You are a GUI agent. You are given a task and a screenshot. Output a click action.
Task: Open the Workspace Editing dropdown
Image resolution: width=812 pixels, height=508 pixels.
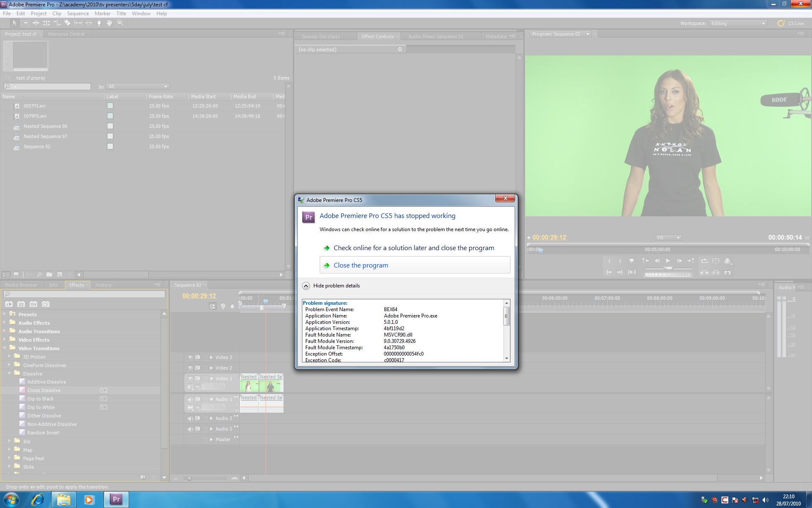[738, 23]
